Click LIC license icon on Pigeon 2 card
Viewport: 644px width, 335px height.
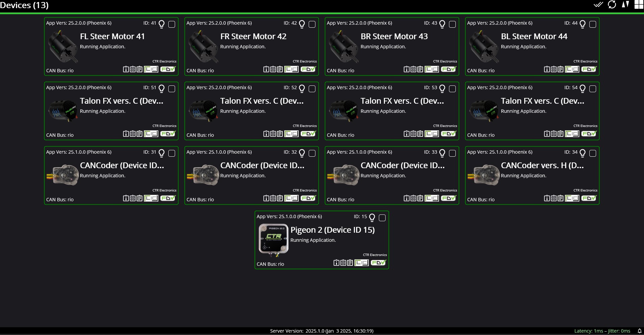(362, 263)
